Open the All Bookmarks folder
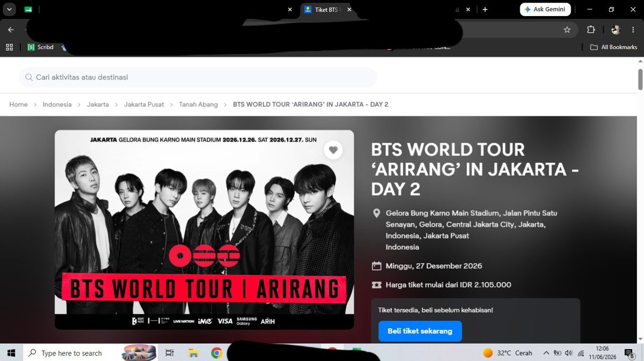The image size is (644, 361). (x=613, y=47)
